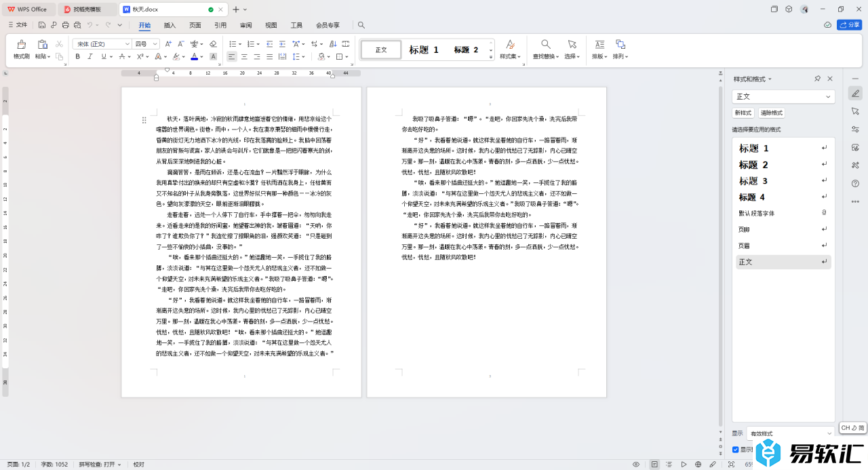Image resolution: width=868 pixels, height=470 pixels.
Task: Click the pencil styles icon in right sidebar
Action: pos(855,94)
